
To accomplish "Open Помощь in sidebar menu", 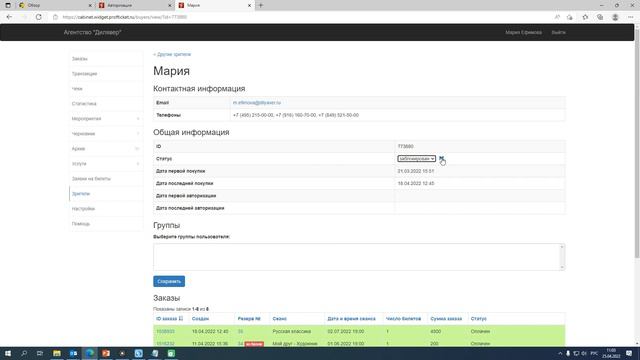I will pyautogui.click(x=106, y=224).
